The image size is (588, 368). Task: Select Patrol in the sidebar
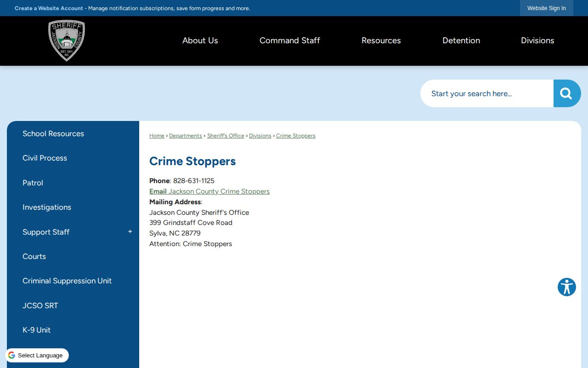73,183
